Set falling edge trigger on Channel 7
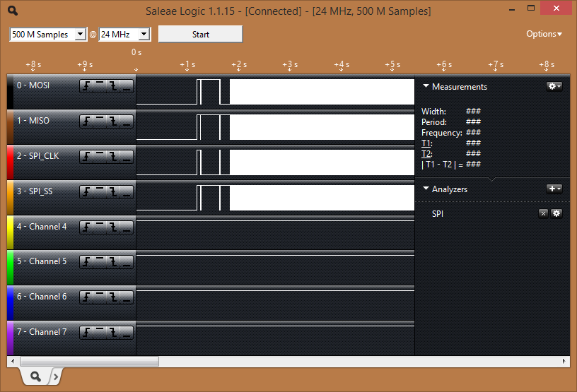 [x=113, y=333]
